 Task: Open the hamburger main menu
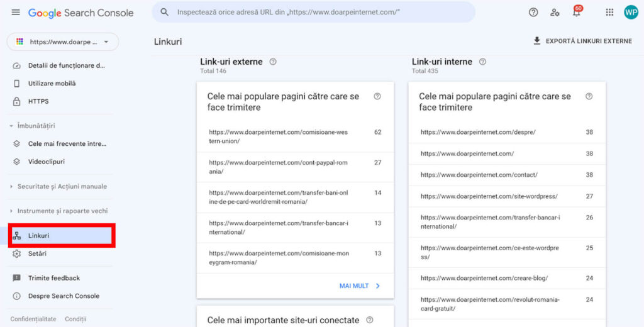pos(16,13)
